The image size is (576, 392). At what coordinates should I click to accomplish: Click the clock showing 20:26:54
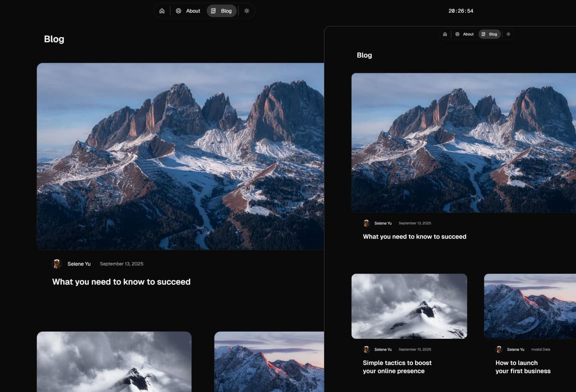[461, 11]
